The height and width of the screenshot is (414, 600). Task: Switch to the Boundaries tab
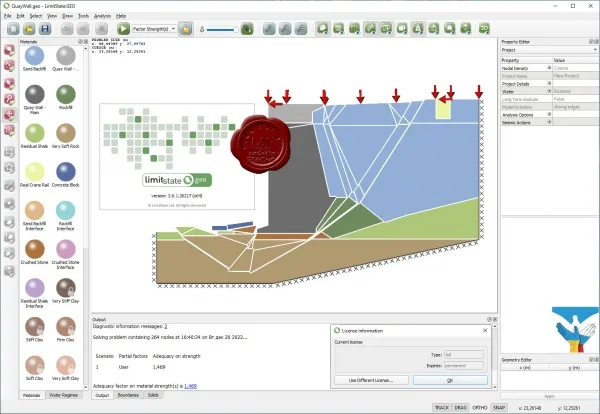point(128,395)
